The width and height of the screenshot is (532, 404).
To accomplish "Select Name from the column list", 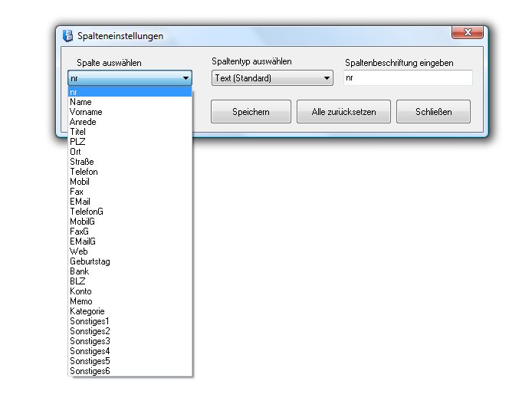I will click(x=80, y=102).
